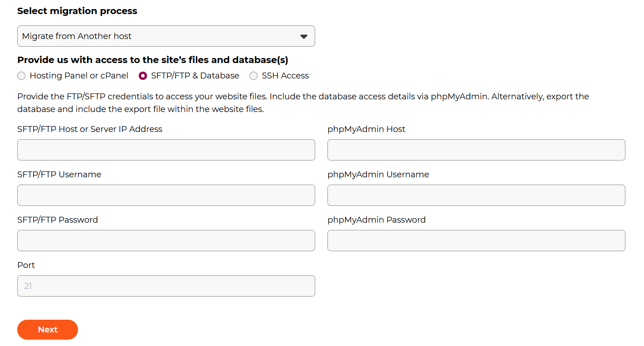Select SFTP/FTP & Database radio option
This screenshot has height=346, width=644.
point(143,76)
